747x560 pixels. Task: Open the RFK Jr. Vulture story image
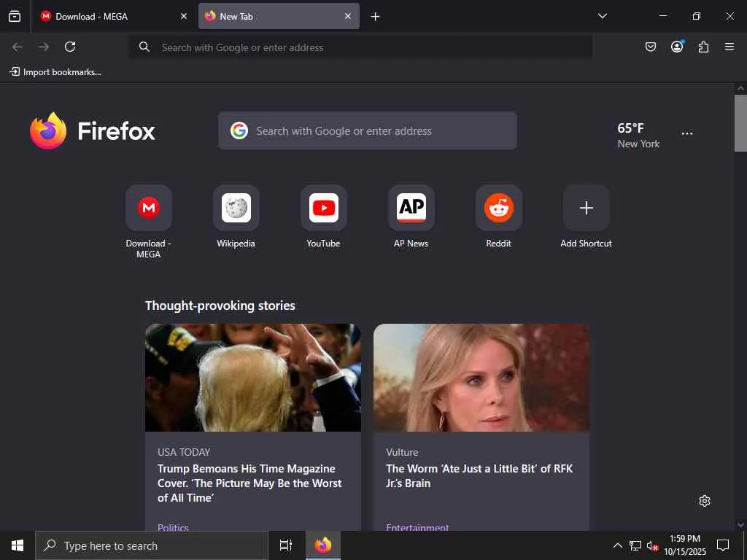481,378
